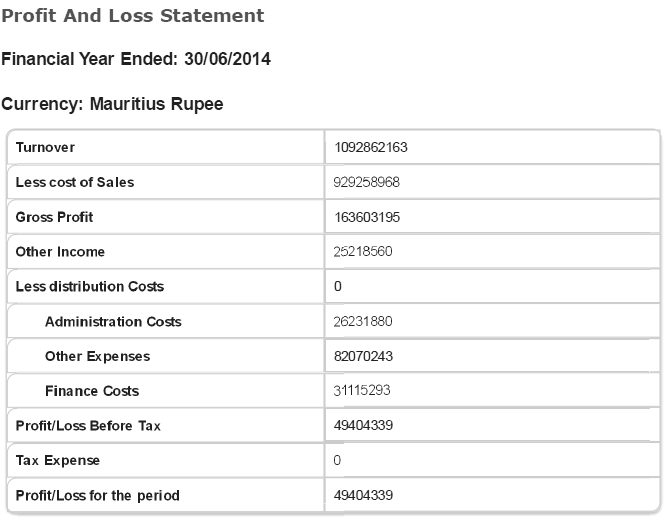Click the Profit And Loss Statement heading
664x521 pixels.
coord(133,16)
